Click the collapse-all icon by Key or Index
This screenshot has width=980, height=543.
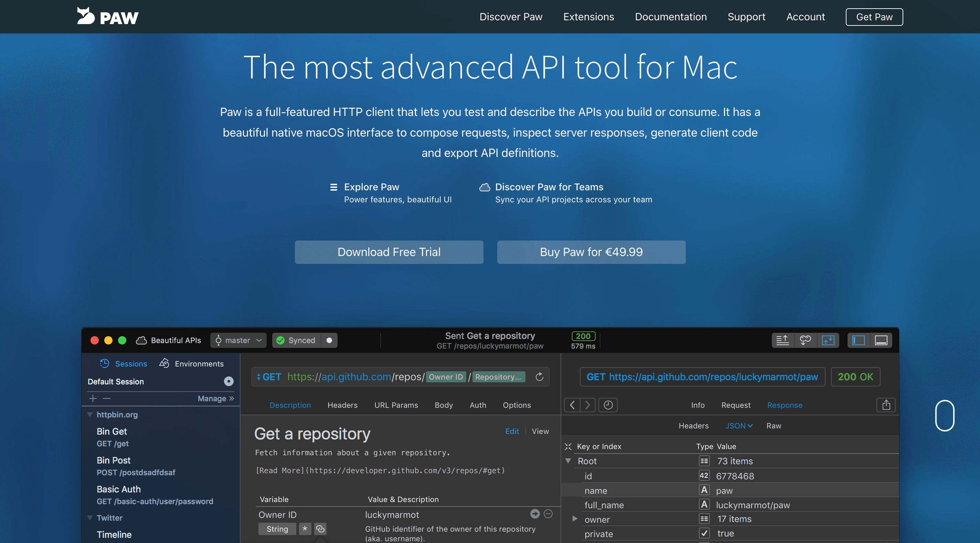(568, 446)
